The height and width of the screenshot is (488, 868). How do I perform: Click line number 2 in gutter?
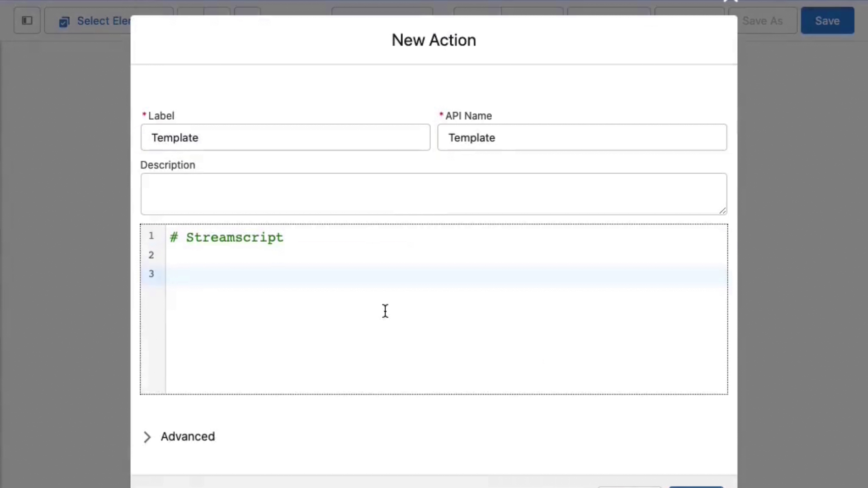[151, 255]
